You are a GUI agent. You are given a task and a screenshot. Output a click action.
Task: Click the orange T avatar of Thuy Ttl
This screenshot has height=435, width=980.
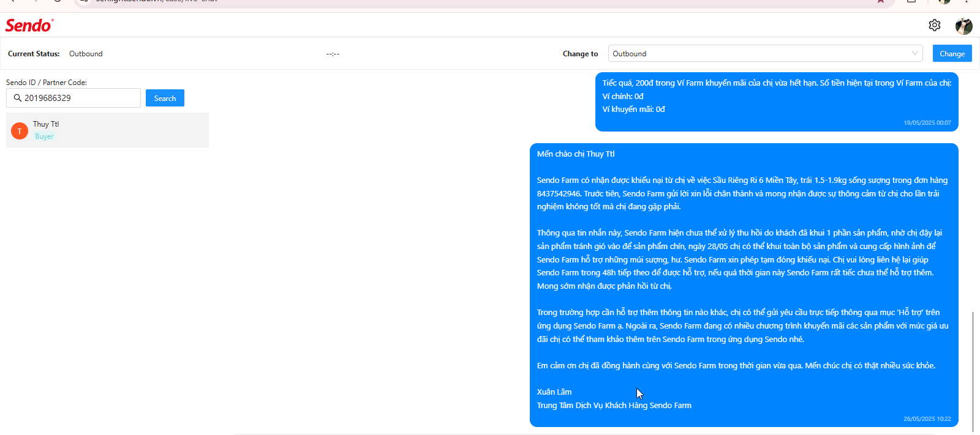click(x=20, y=131)
